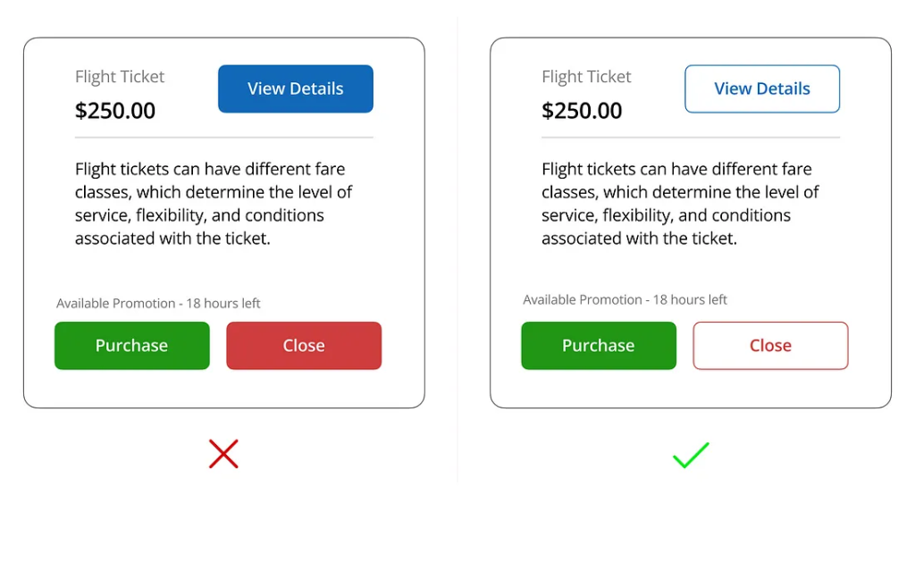Viewport: 915px width, 588px height.
Task: Select the fare classes description on right card
Action: (681, 203)
